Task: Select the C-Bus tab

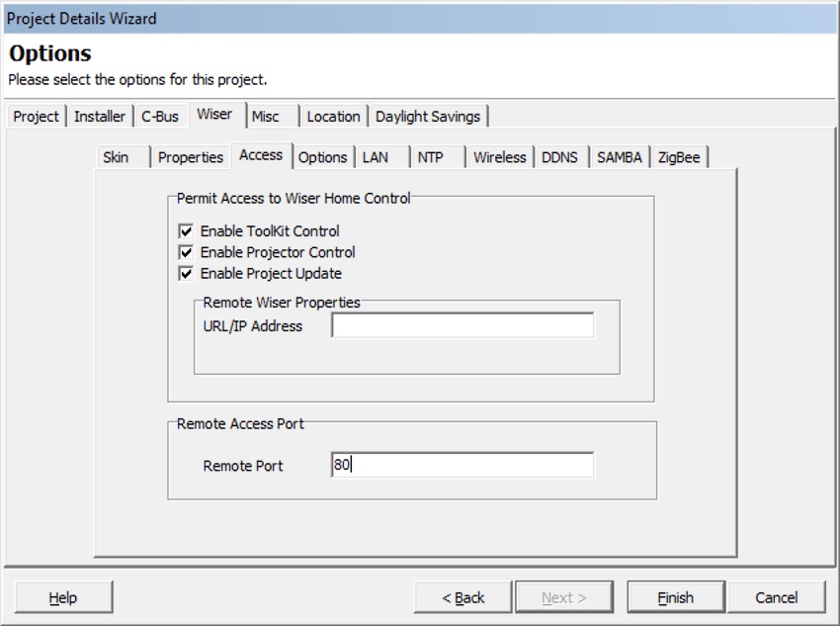Action: tap(160, 117)
